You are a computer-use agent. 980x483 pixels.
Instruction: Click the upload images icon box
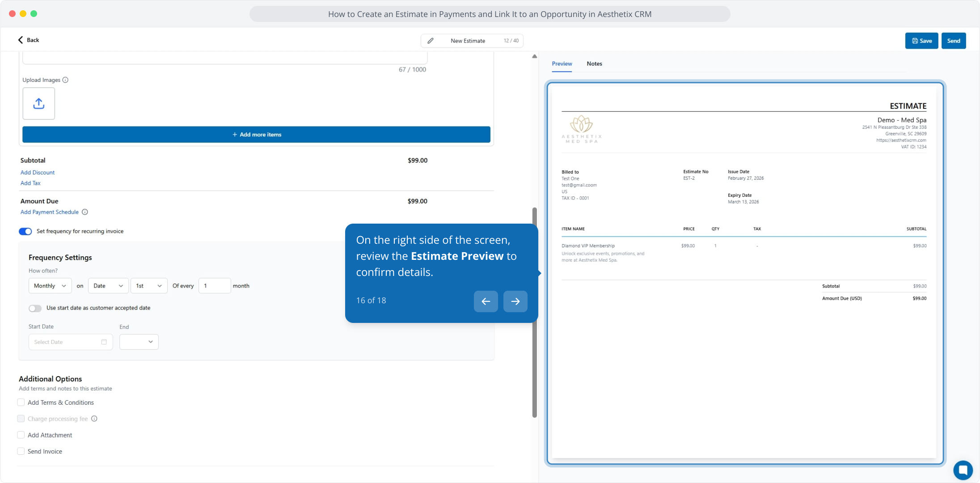click(39, 103)
